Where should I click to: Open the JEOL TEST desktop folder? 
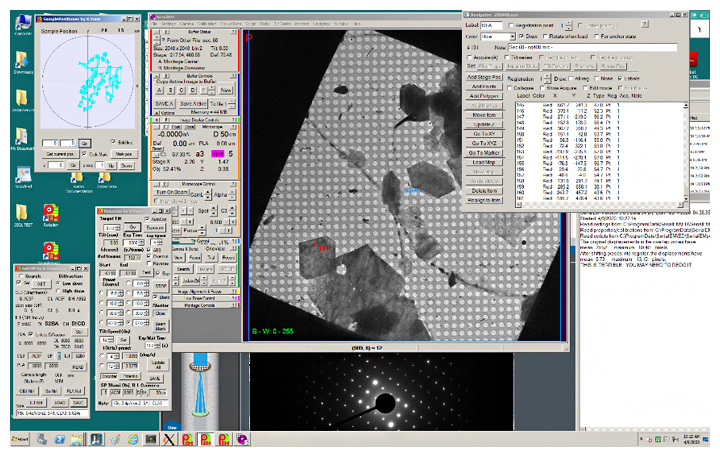[20, 213]
